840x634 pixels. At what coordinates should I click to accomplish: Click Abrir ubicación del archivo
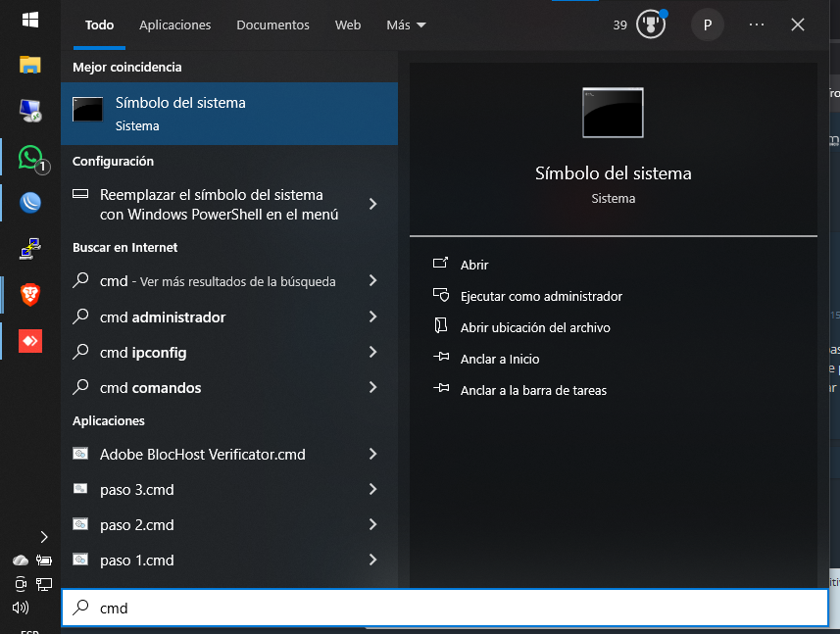click(x=535, y=327)
